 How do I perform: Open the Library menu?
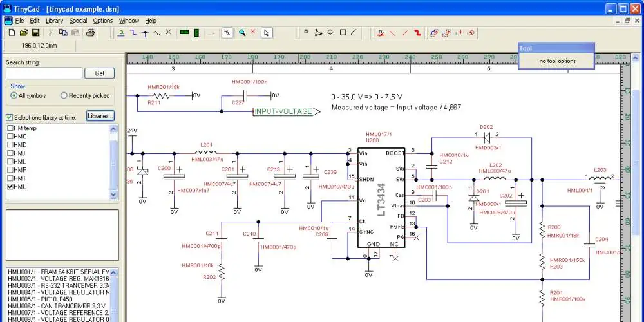[x=54, y=21]
